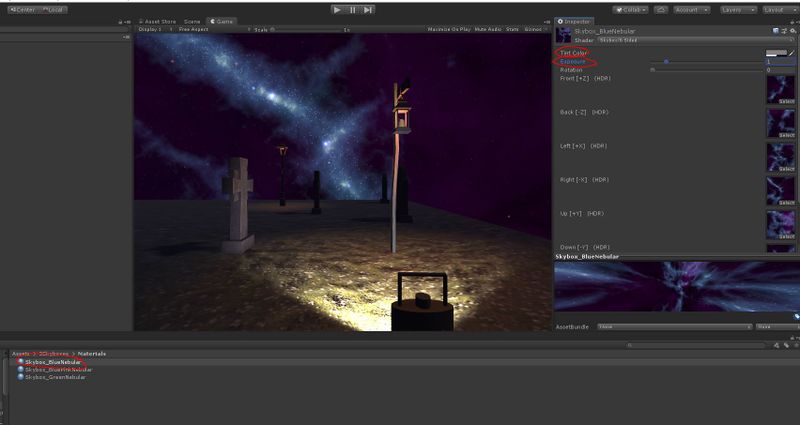
Task: Click the Rotation value field
Action: pos(780,69)
